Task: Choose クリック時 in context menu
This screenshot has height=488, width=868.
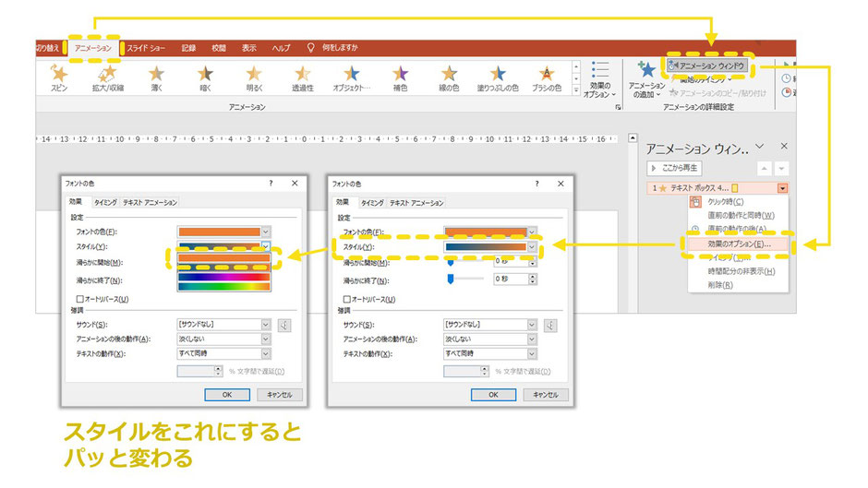Action: click(x=739, y=202)
